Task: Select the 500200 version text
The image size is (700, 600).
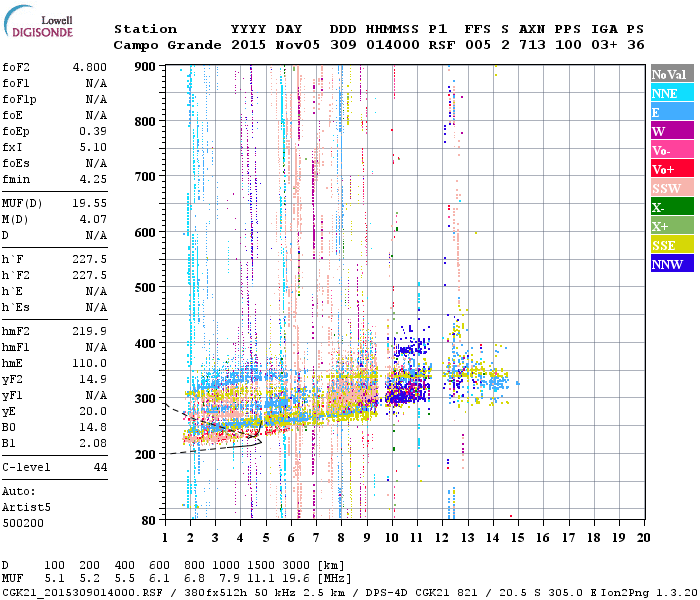Action: [23, 523]
